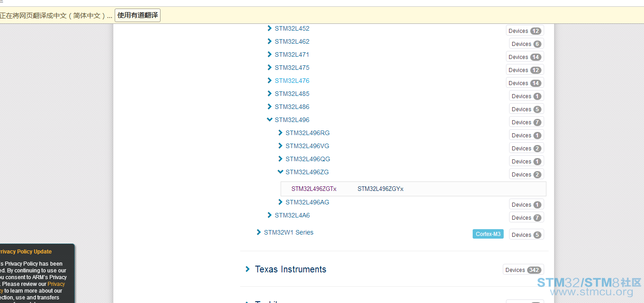Select STM32L496RG subfamily link
The height and width of the screenshot is (303, 644).
pos(308,133)
